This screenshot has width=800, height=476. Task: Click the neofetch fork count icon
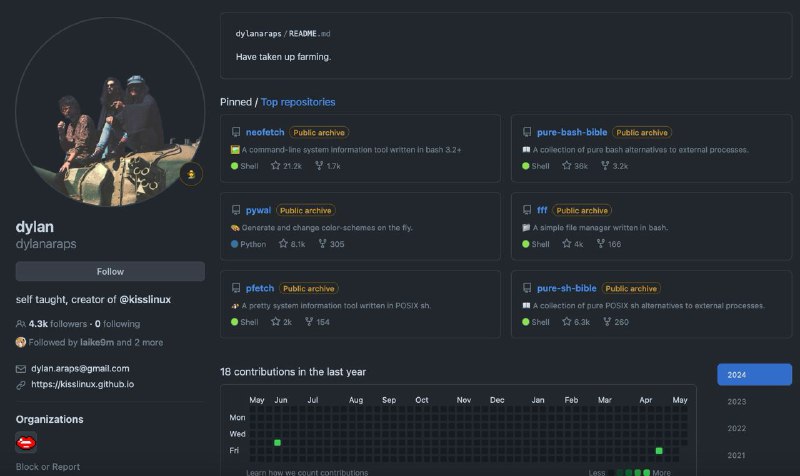319,166
